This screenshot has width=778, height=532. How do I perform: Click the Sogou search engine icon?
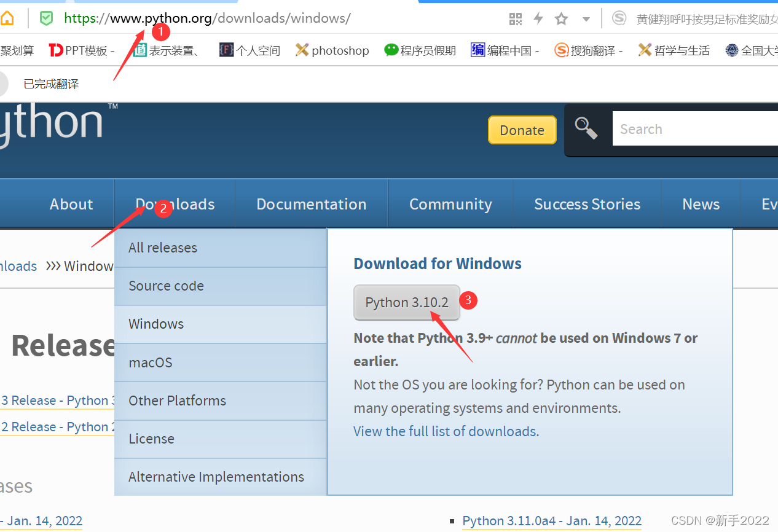tap(619, 18)
